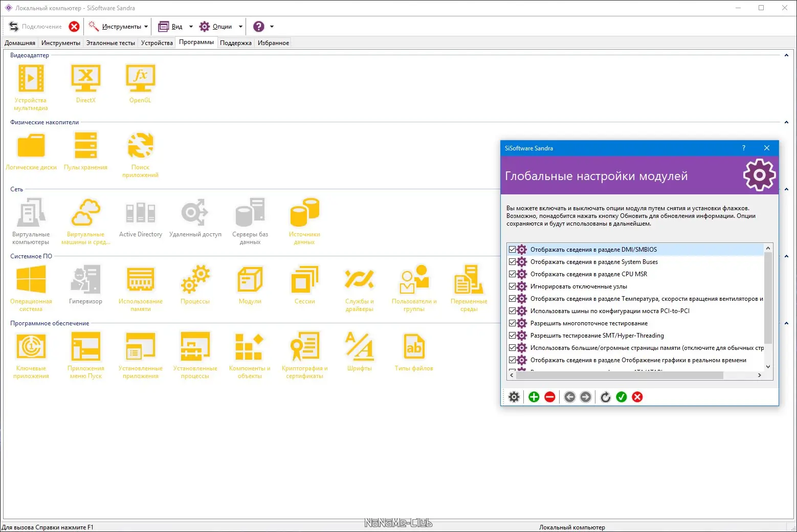Select the Active Directory module
Viewport: 797px width, 532px height.
click(140, 215)
